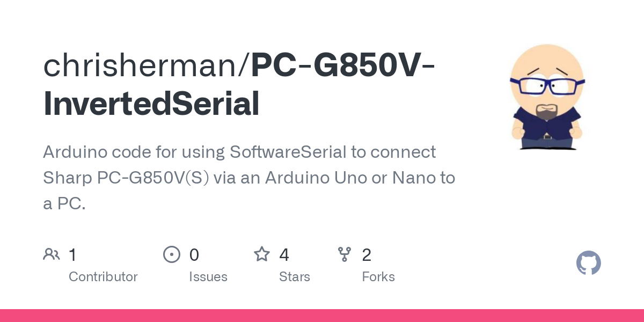Click the stars count 4

[x=284, y=255]
